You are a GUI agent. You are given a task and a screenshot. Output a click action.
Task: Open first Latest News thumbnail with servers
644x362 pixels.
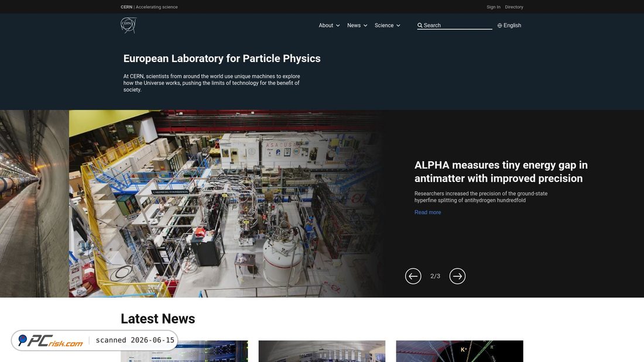click(184, 351)
